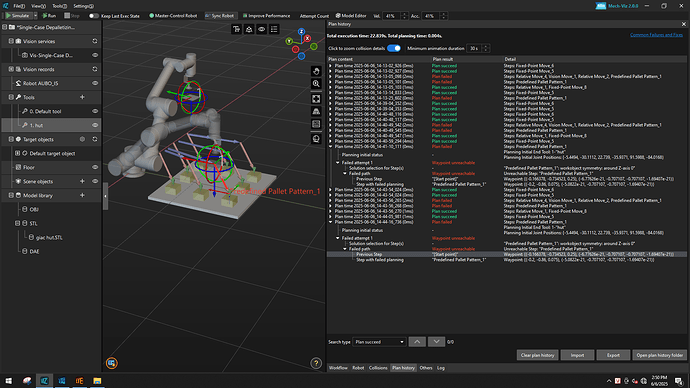Toggle Keep Last Exec State switch
This screenshot has height=388, width=690.
(93, 16)
